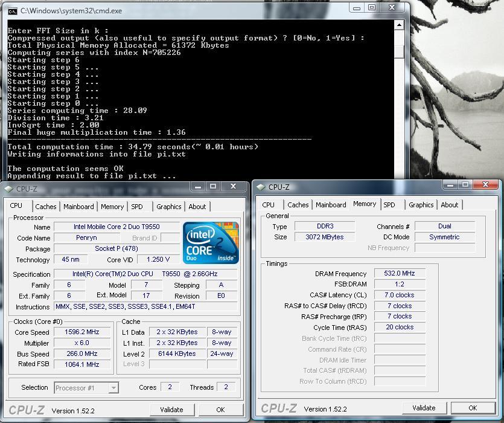Viewport: 504px width, 423px height.
Task: Click the Intel Core 2 Duo logo
Action: (x=211, y=243)
